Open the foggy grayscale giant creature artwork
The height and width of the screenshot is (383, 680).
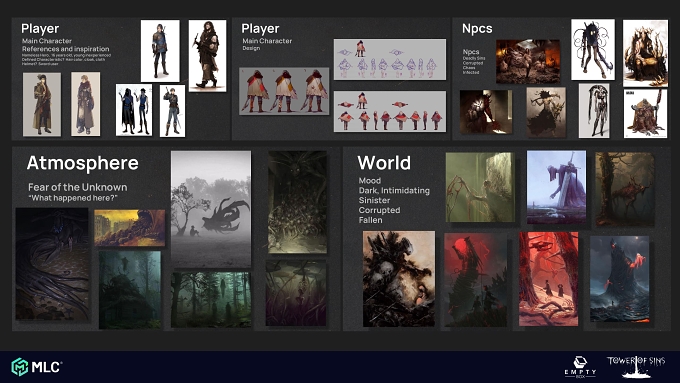click(x=211, y=209)
